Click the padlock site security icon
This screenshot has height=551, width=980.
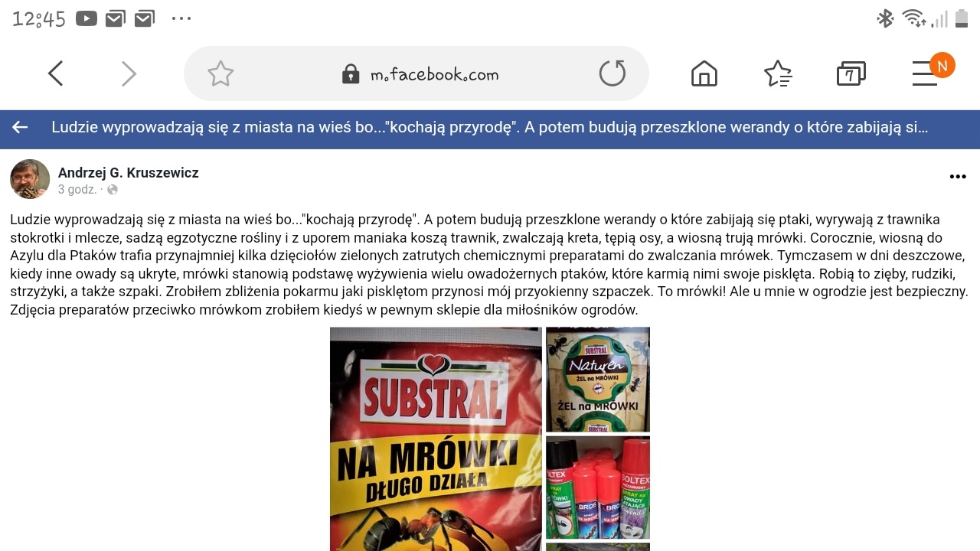pos(351,74)
